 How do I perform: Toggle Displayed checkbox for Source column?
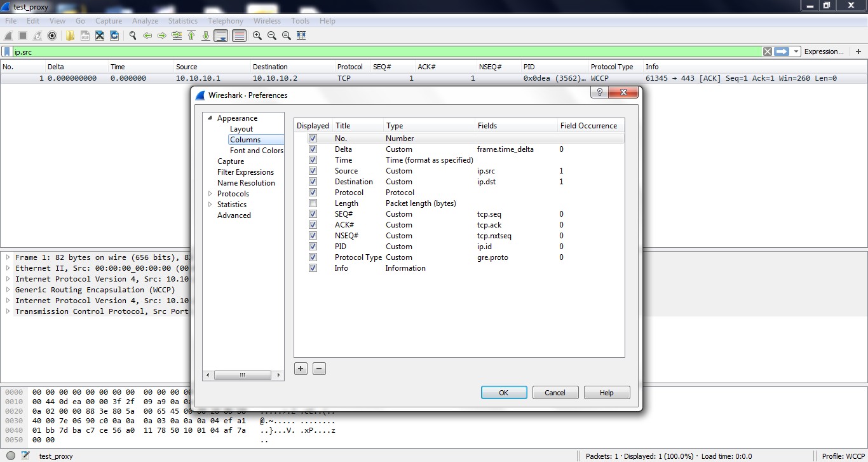pyautogui.click(x=313, y=171)
